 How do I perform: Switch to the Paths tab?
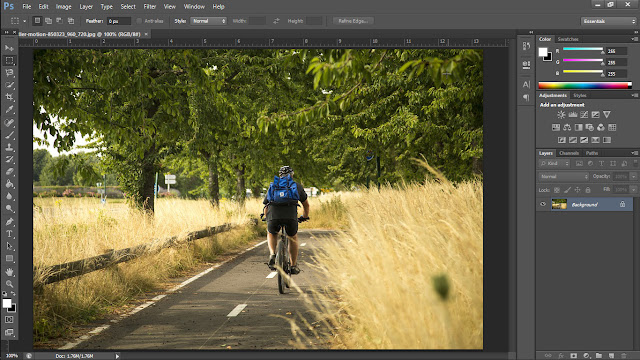click(x=592, y=153)
